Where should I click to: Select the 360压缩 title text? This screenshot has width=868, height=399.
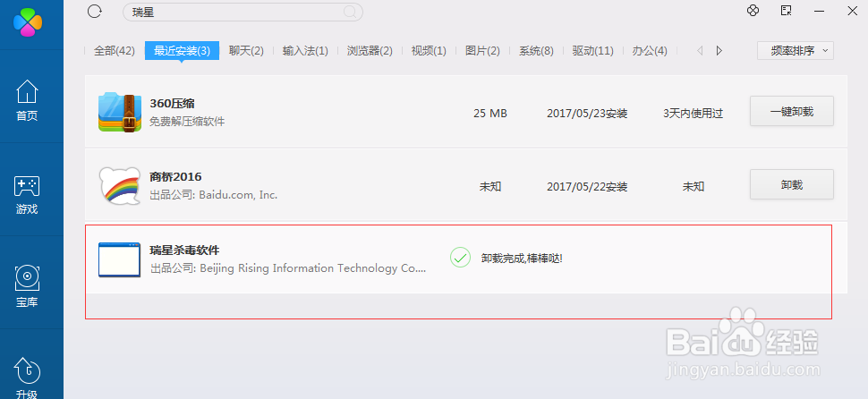(172, 104)
